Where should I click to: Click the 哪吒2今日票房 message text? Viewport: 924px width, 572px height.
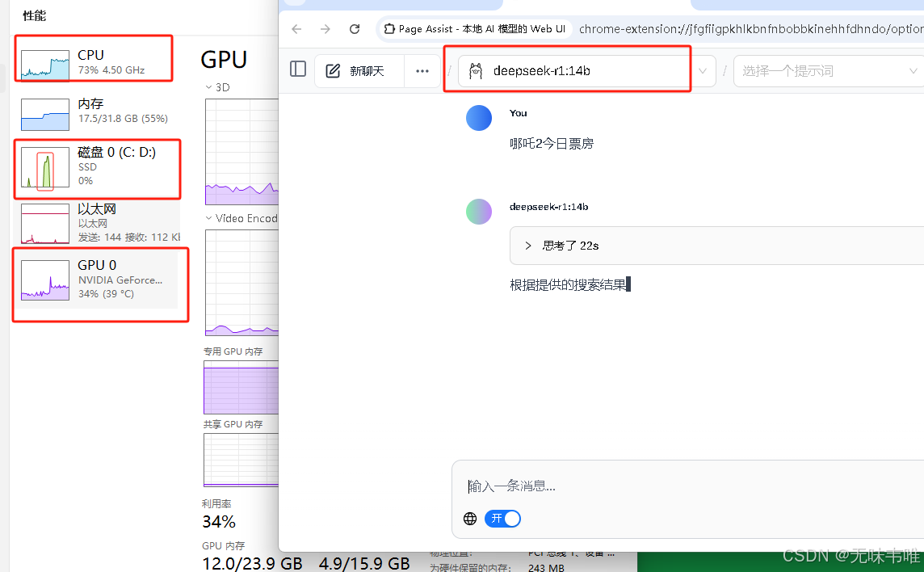point(552,143)
